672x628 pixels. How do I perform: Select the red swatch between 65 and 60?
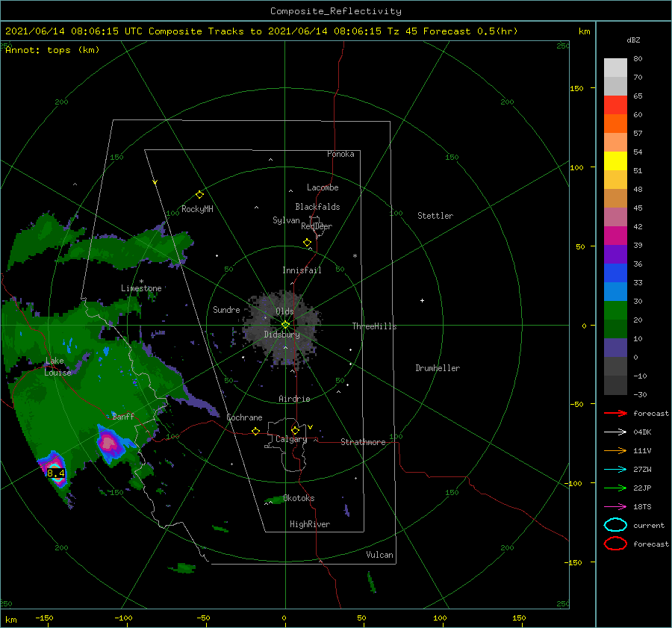(x=615, y=105)
